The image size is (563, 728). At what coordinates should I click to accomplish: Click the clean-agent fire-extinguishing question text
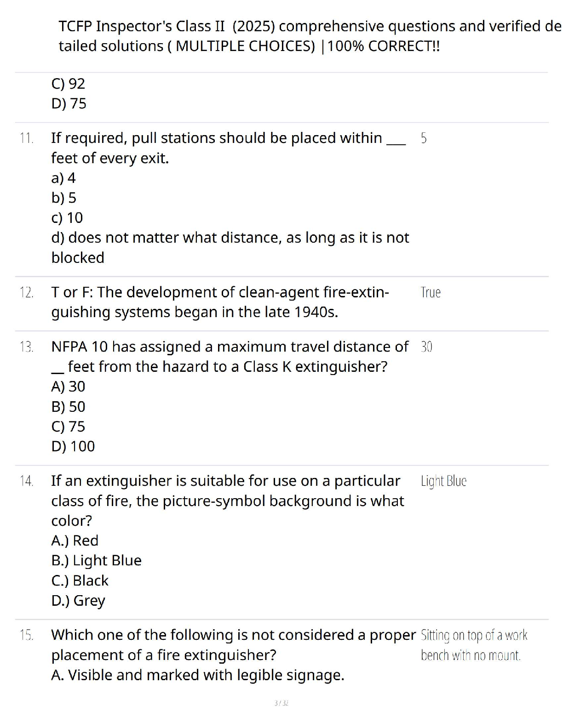tap(220, 302)
